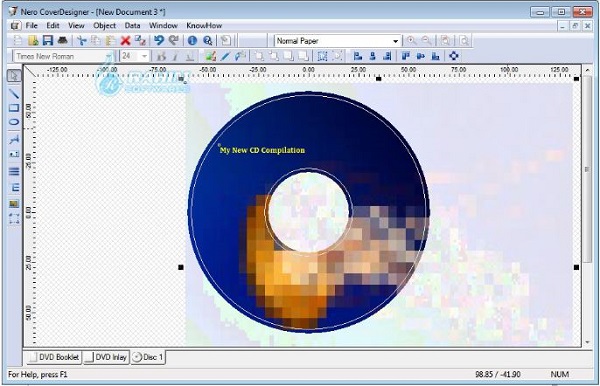This screenshot has width=600, height=386.
Task: Click the vertical scrollbar up arrow
Action: (587, 70)
